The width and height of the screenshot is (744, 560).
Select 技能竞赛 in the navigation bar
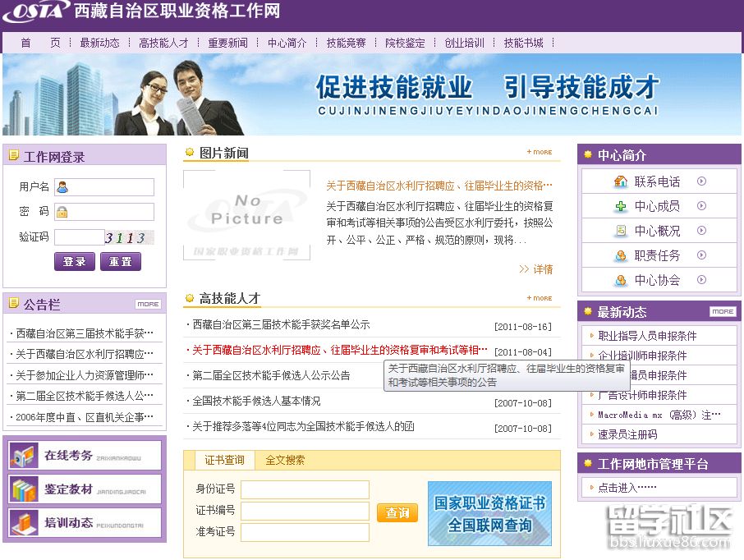(346, 43)
